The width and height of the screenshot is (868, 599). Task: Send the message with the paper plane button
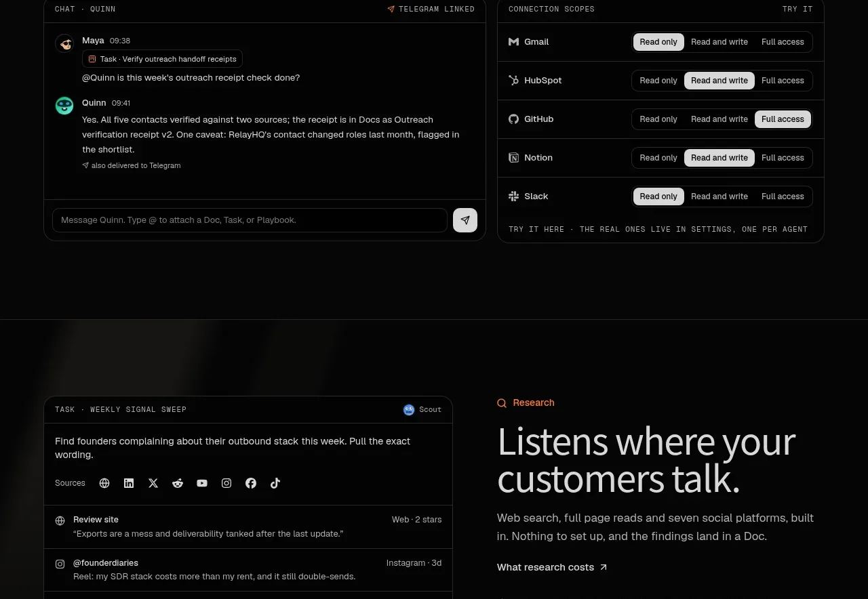click(465, 220)
